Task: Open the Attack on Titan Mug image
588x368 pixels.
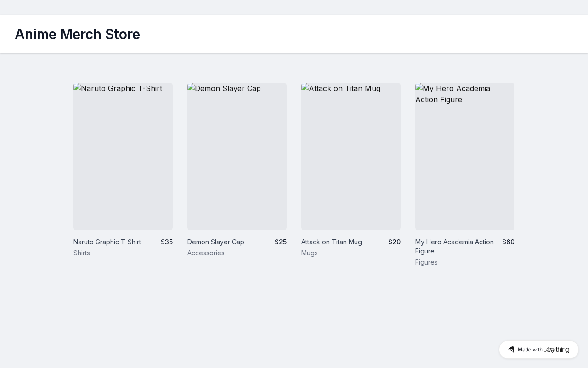Action: click(x=351, y=156)
